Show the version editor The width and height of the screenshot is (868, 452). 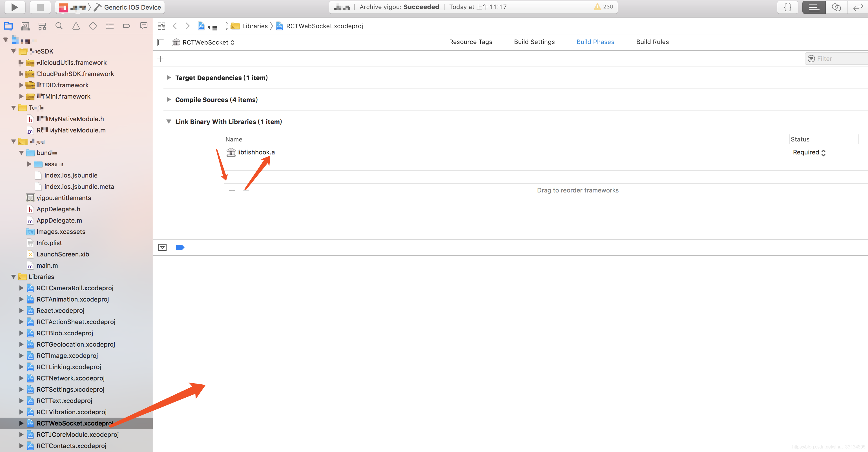858,7
